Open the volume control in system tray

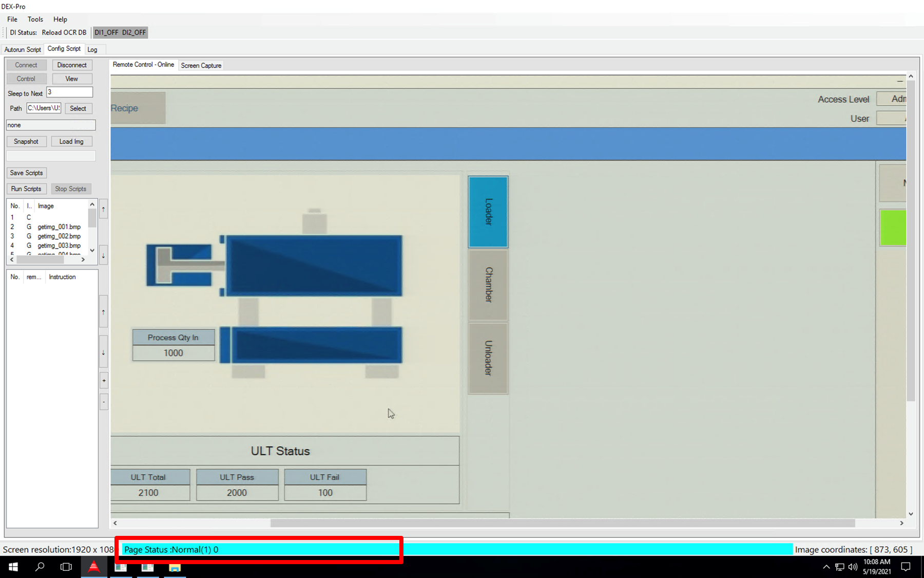point(853,567)
